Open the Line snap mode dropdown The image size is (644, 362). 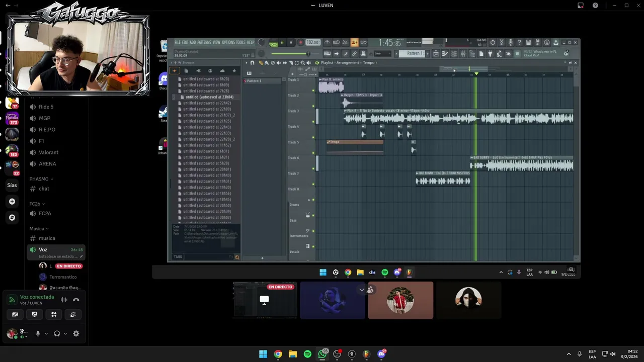[x=381, y=54]
